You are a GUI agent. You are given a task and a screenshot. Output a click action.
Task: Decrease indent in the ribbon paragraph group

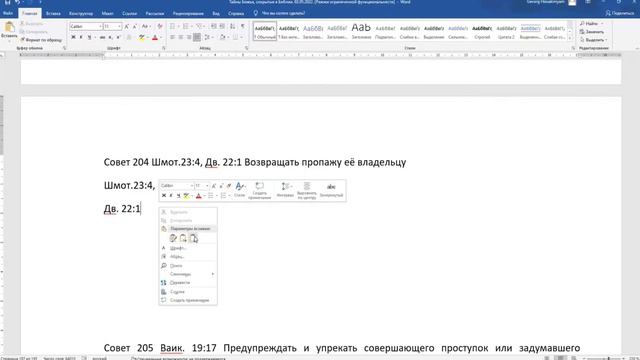click(x=214, y=27)
